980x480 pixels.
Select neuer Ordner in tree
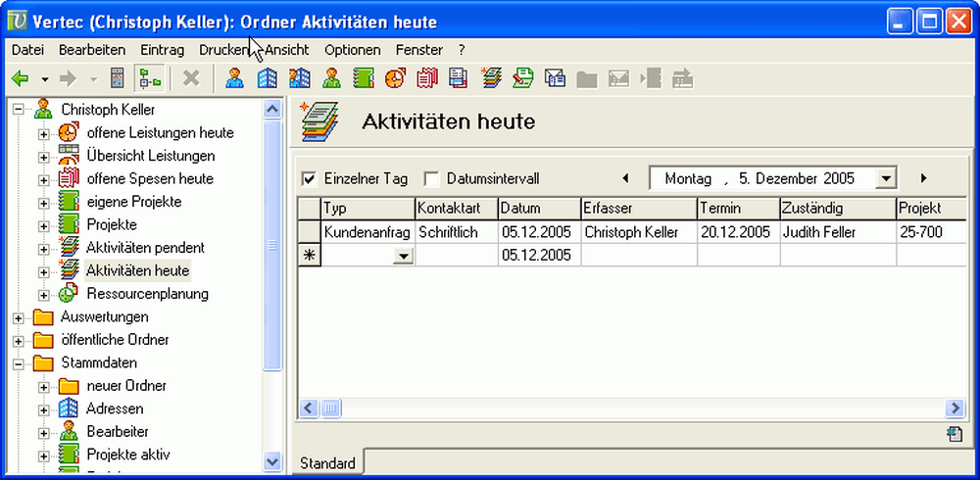[x=126, y=386]
